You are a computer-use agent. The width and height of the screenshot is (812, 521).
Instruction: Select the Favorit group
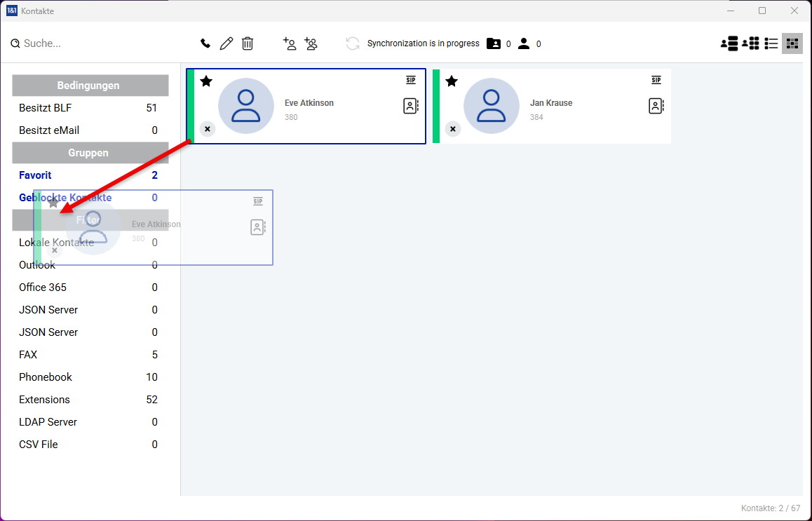pyautogui.click(x=35, y=175)
